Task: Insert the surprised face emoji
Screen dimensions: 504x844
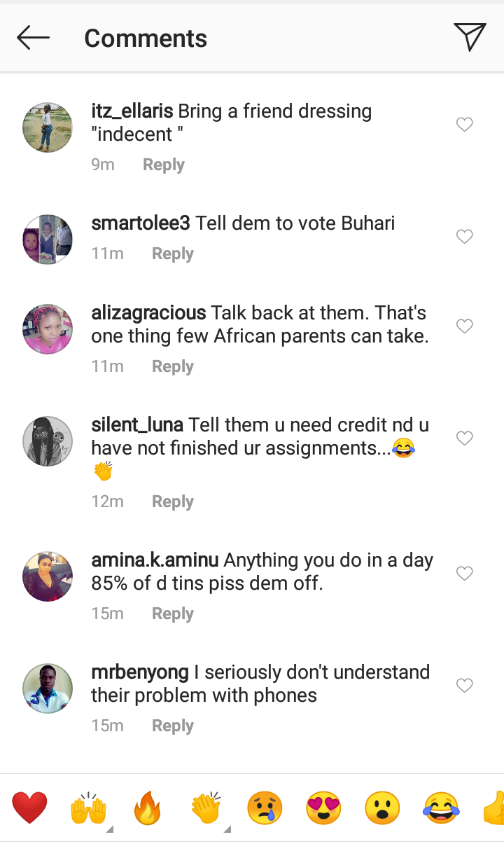Action: [x=382, y=809]
